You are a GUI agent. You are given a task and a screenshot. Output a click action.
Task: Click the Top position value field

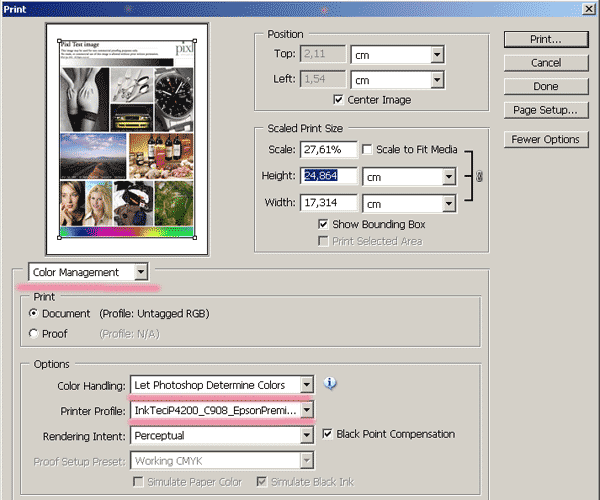[323, 54]
